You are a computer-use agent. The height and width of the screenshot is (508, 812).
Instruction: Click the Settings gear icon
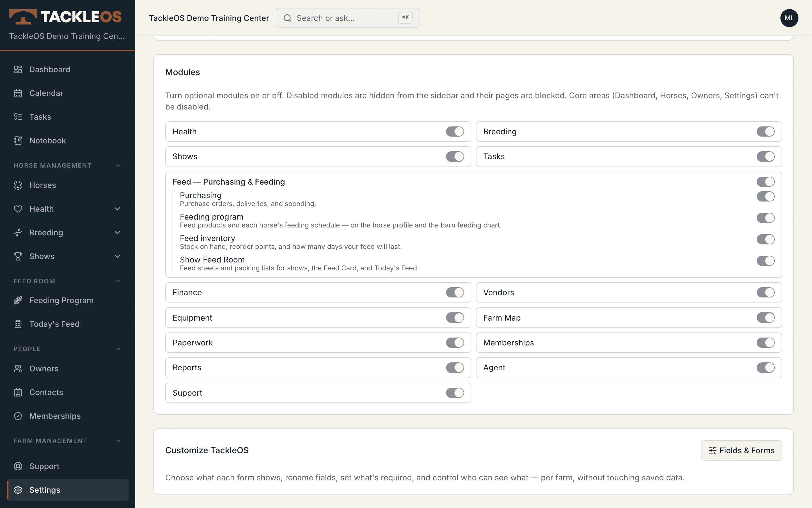tap(18, 490)
